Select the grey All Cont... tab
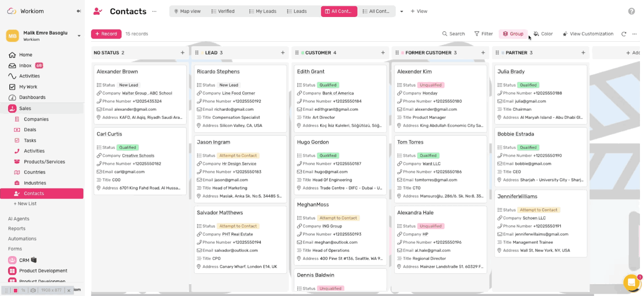 click(x=376, y=11)
